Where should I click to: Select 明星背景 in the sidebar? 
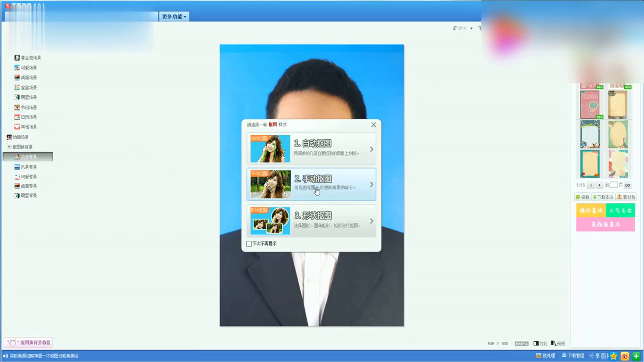[x=25, y=196]
